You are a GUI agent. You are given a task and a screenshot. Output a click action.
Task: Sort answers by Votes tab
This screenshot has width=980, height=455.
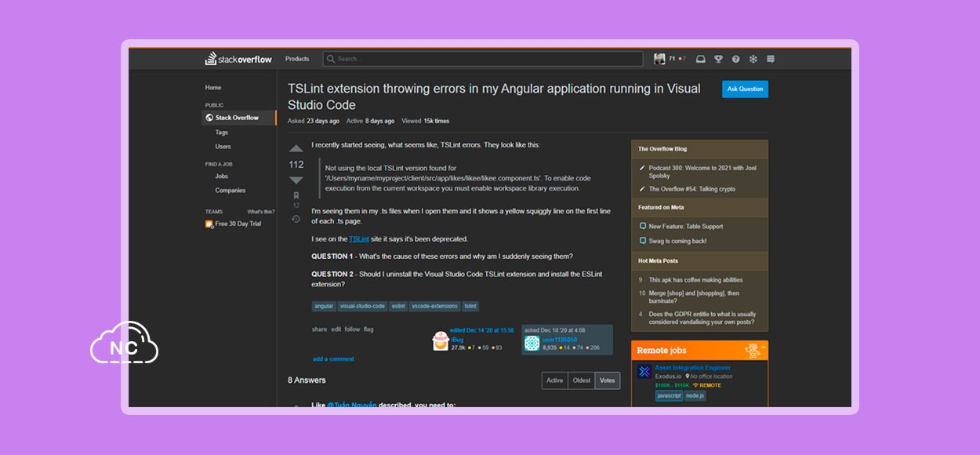(608, 380)
